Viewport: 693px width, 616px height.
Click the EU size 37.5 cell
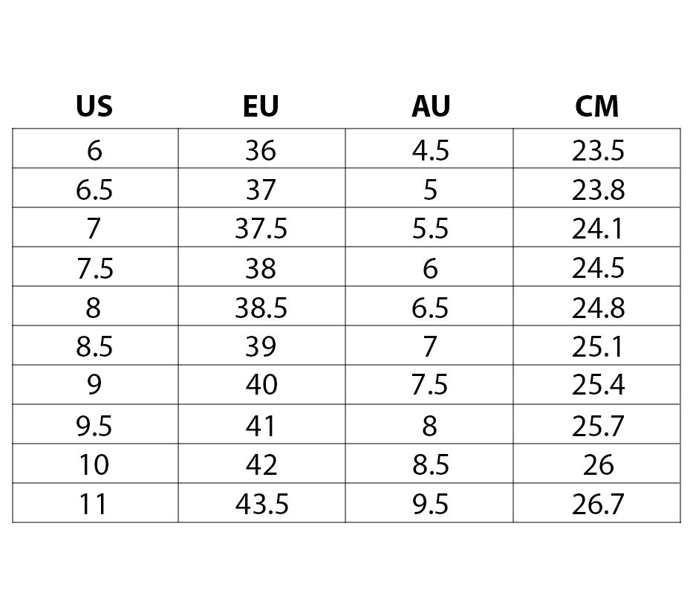[x=261, y=229]
